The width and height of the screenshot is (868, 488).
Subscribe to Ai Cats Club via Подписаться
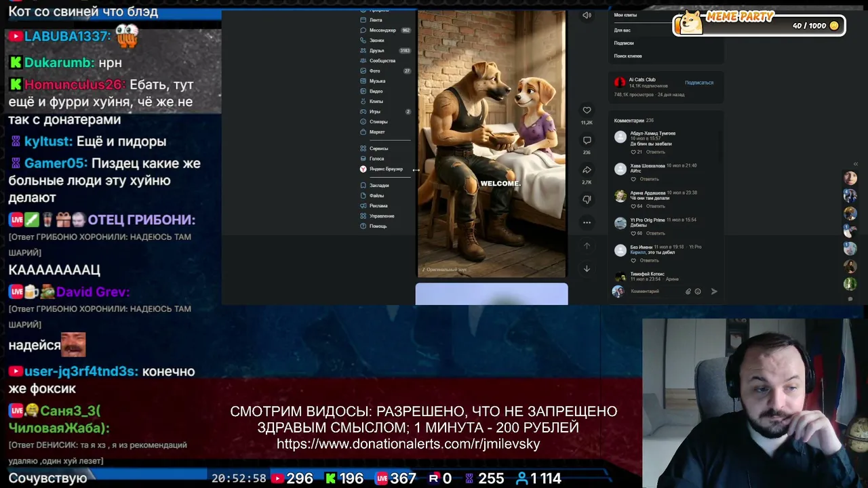699,83
